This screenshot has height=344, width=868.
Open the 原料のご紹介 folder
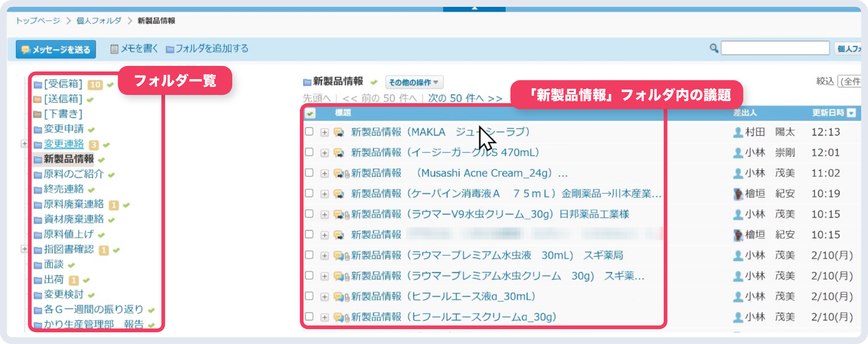point(74,174)
